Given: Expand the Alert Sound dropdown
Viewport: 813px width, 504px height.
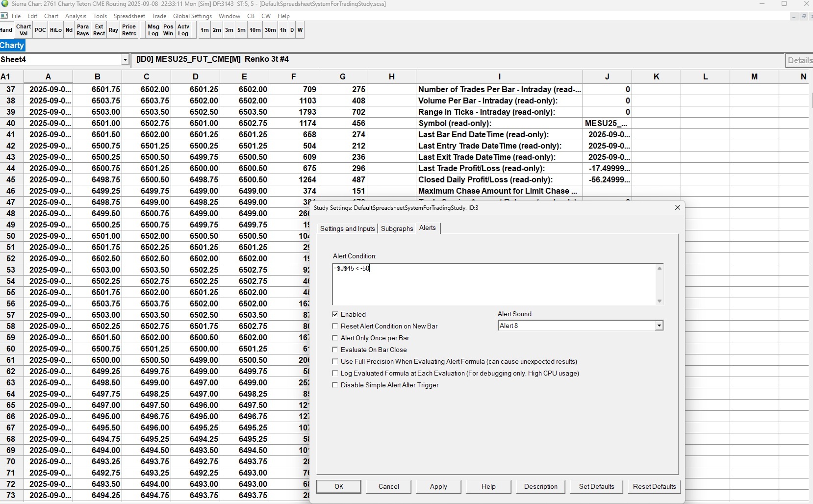Looking at the screenshot, I should coord(659,326).
